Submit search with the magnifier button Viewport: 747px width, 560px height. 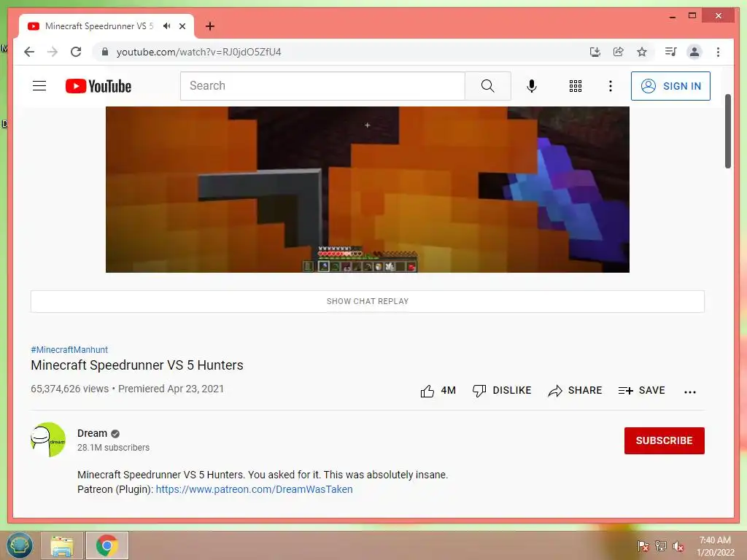(488, 86)
